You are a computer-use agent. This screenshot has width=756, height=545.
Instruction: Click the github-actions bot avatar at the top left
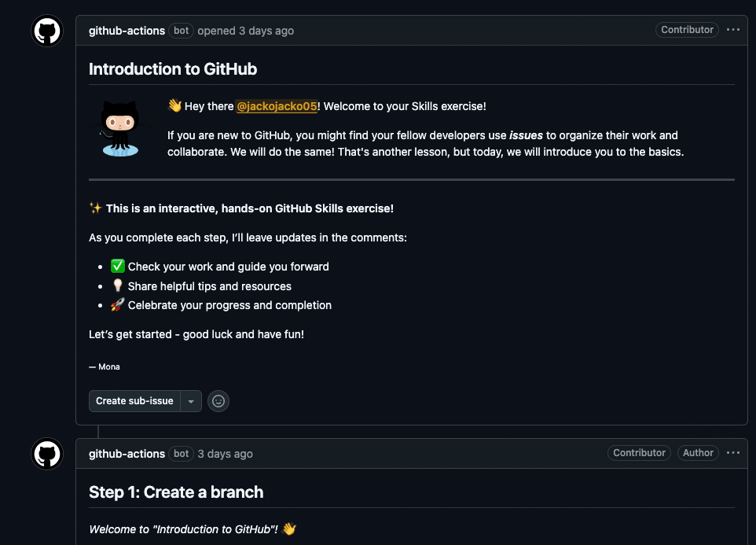46,31
